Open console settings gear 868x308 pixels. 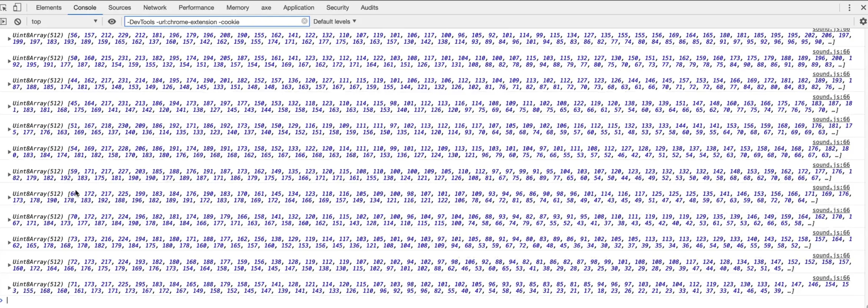(863, 21)
